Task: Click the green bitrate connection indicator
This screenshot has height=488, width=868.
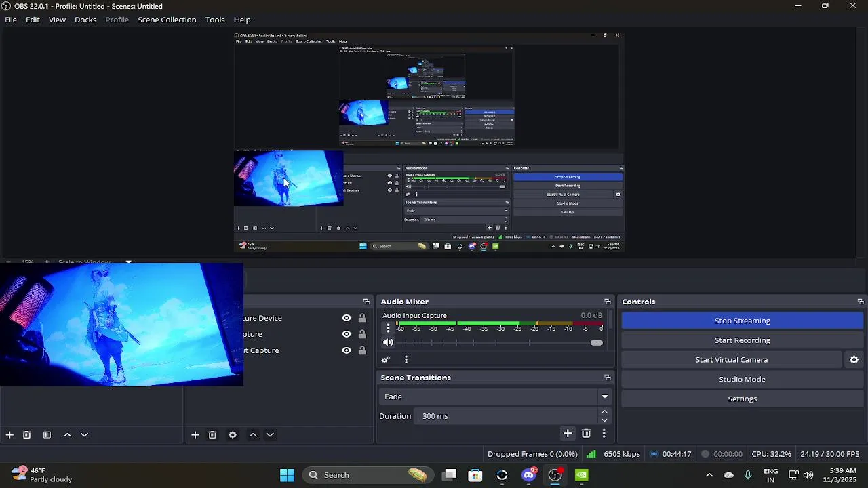Action: [591, 454]
